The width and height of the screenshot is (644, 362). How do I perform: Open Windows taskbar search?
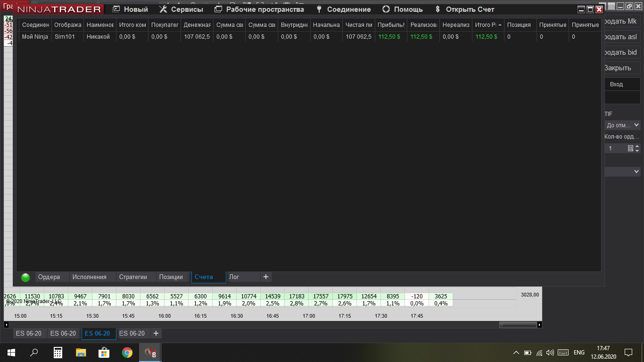point(34,352)
